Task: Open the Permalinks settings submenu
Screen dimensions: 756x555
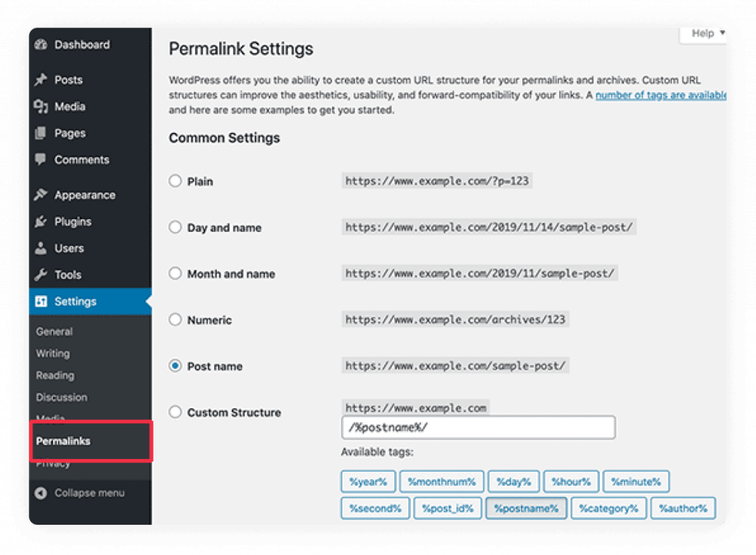Action: (63, 441)
